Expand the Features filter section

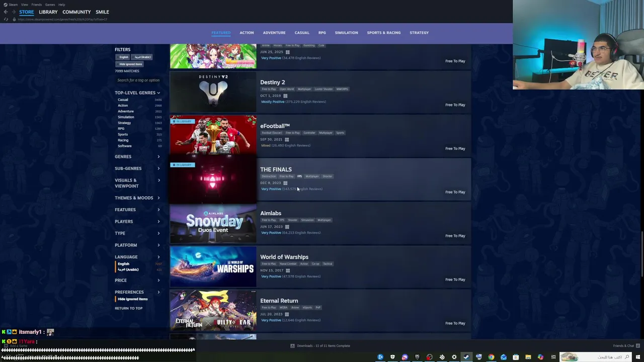pos(137,210)
